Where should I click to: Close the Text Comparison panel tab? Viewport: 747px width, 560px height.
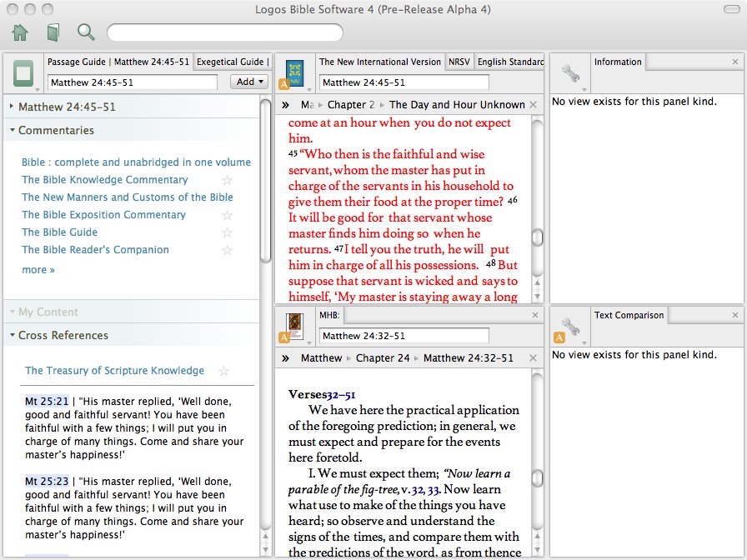pos(735,315)
